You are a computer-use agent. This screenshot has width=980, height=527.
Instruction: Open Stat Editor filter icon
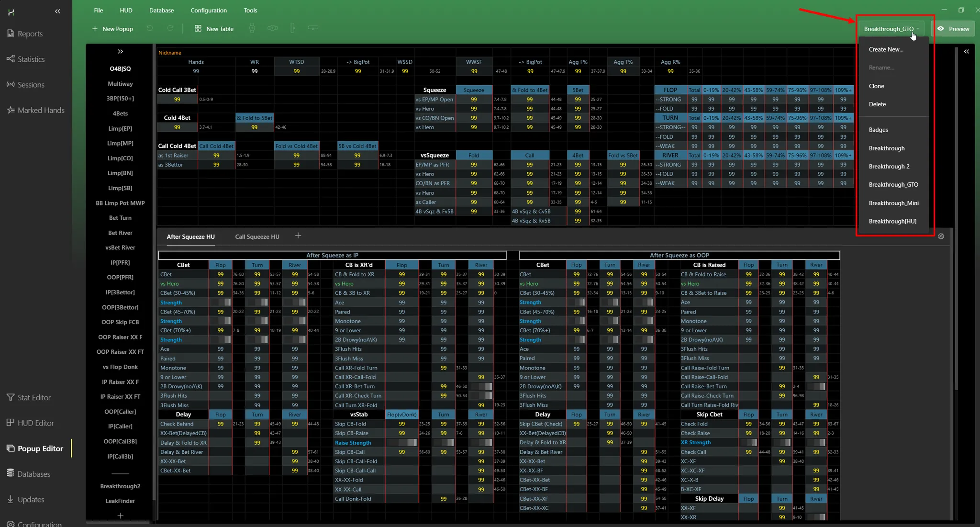pyautogui.click(x=11, y=397)
